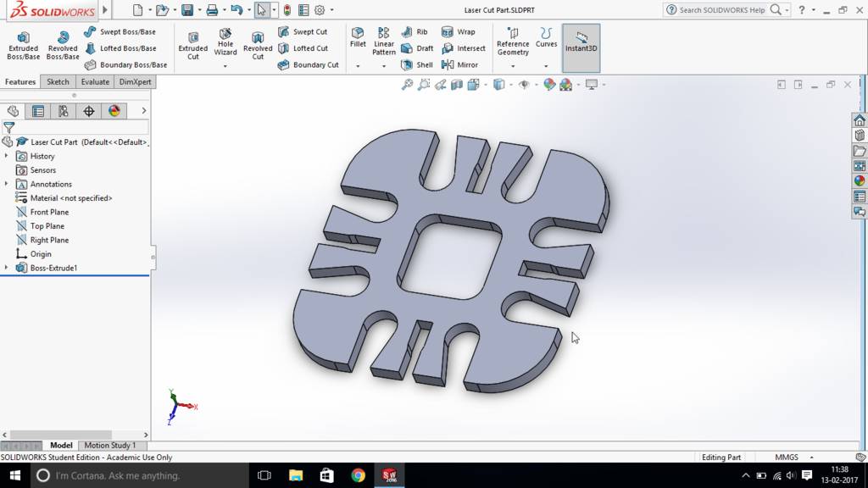
Task: Open the PropertyManager tab
Action: [x=38, y=111]
